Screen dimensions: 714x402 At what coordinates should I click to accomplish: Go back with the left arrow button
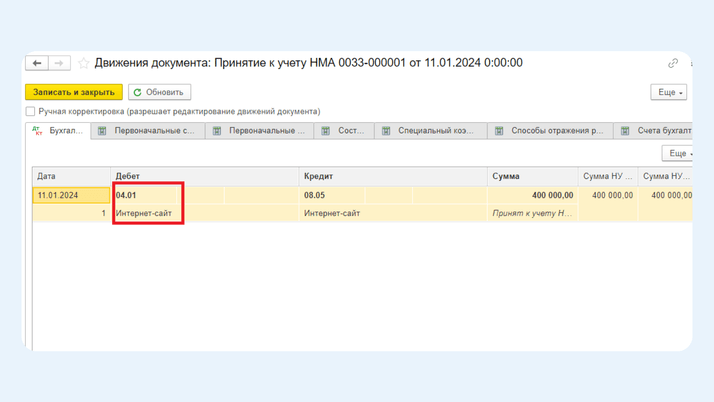pos(37,63)
